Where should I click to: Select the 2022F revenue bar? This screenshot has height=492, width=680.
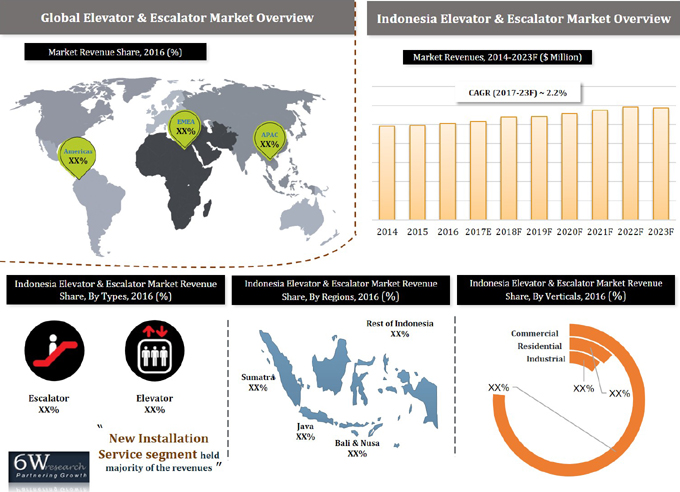pos(630,163)
